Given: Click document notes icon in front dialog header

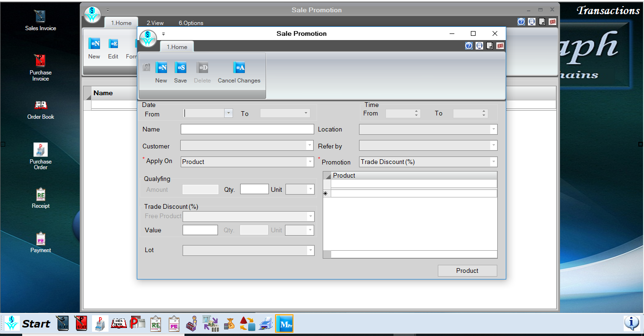Looking at the screenshot, I should [490, 46].
